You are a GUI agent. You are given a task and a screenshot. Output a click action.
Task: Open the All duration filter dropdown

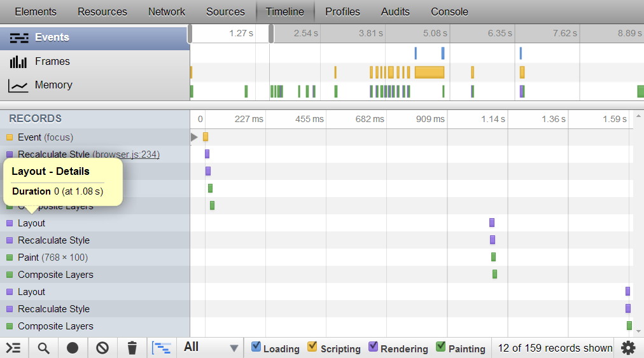coord(210,347)
